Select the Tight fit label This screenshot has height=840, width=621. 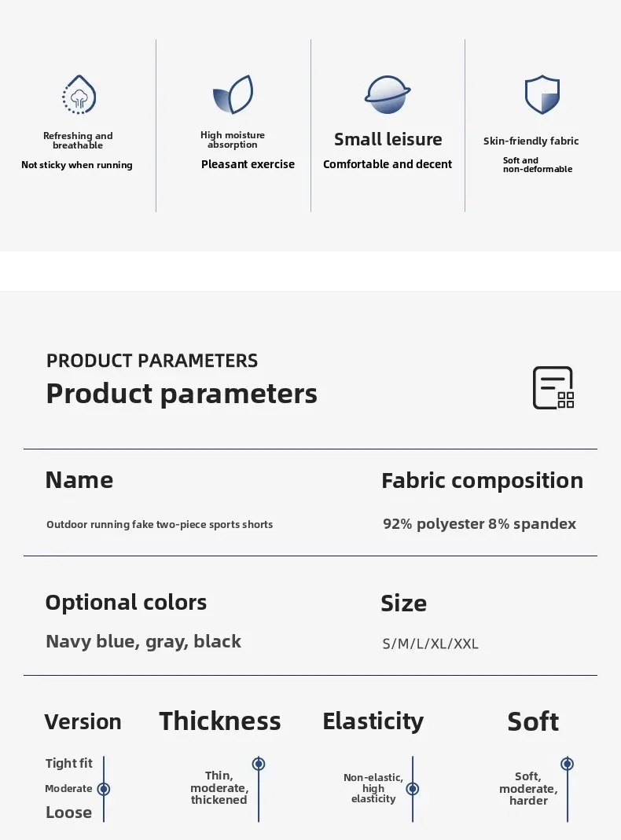[x=68, y=763]
